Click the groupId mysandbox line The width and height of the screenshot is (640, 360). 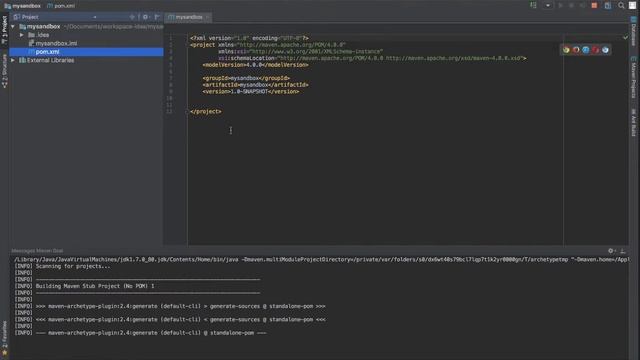click(x=246, y=78)
